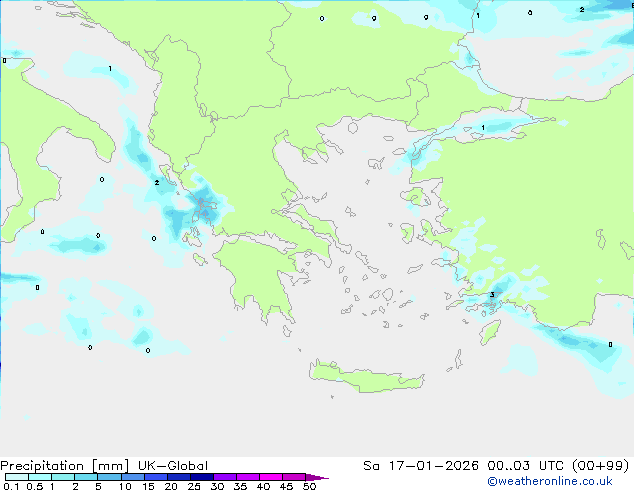This screenshot has width=634, height=490.
Task: Click the '15' legend scale label
Action: [x=148, y=486]
